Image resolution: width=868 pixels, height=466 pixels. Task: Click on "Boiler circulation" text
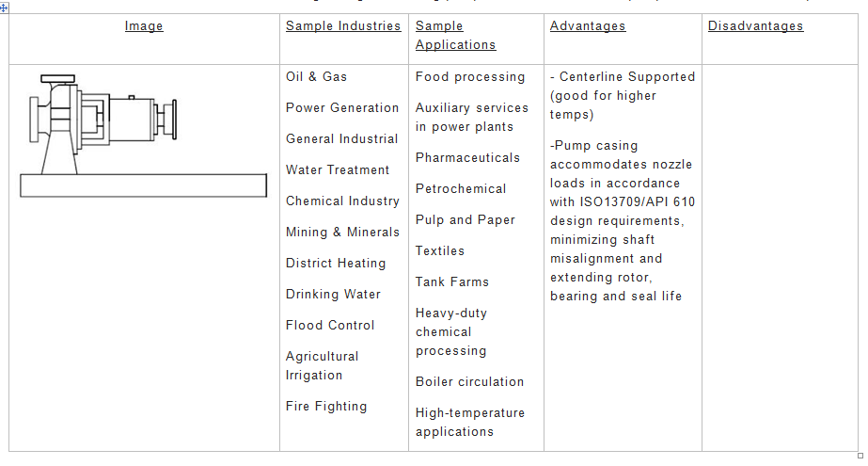pos(469,382)
